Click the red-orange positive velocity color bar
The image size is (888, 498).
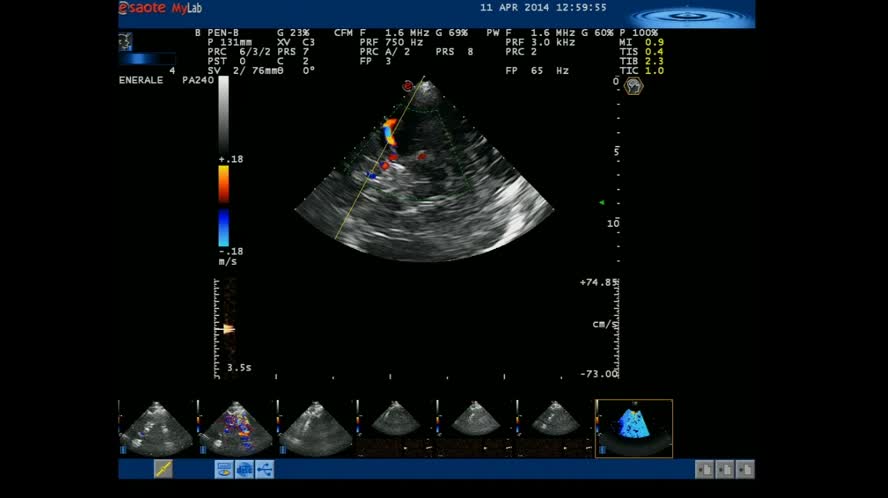[x=224, y=184]
